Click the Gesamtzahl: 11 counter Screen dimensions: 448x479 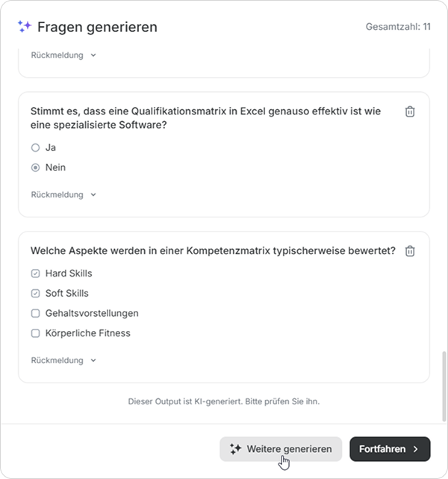click(x=398, y=27)
